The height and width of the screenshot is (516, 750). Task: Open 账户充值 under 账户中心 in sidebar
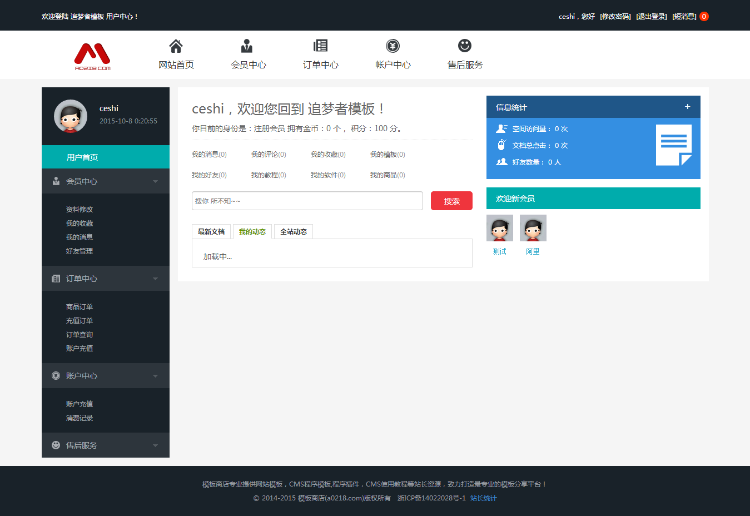[x=79, y=404]
